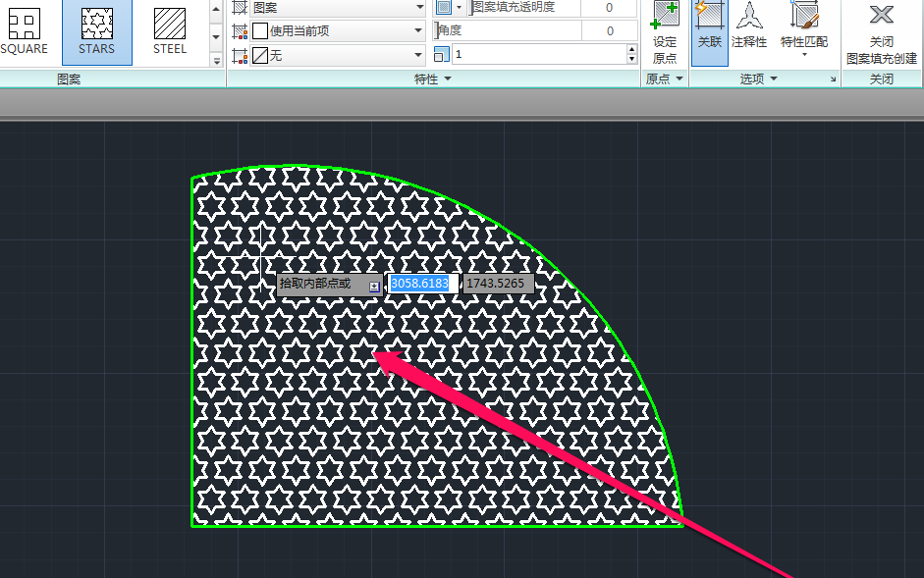The image size is (924, 578).
Task: Expand the full hatch pattern gallery
Action: (x=216, y=60)
